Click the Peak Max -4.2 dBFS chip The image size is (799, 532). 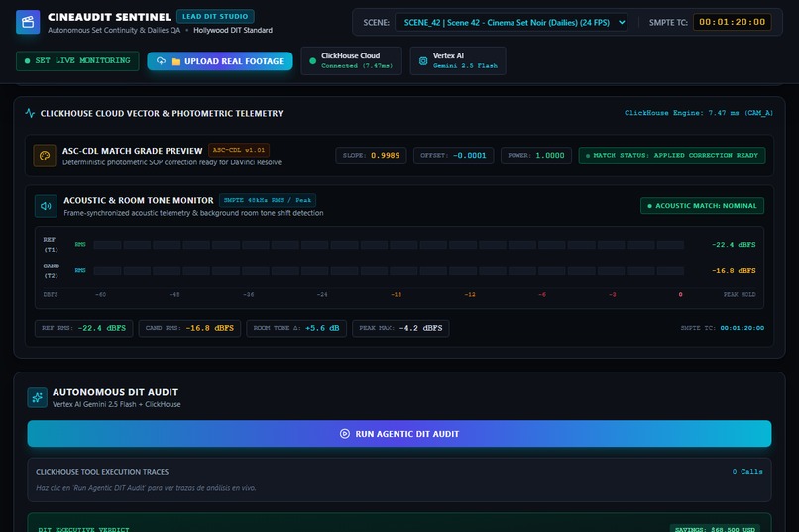pos(400,328)
